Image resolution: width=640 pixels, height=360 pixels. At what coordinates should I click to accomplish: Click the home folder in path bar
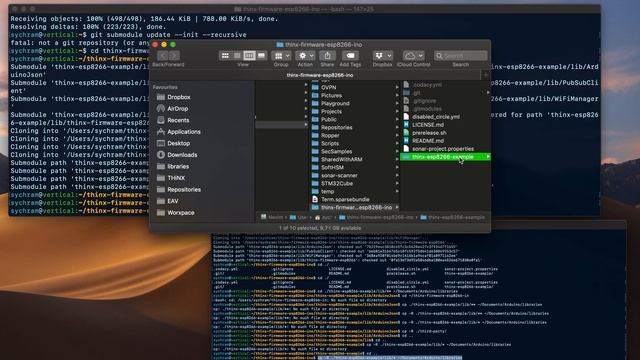(322, 217)
